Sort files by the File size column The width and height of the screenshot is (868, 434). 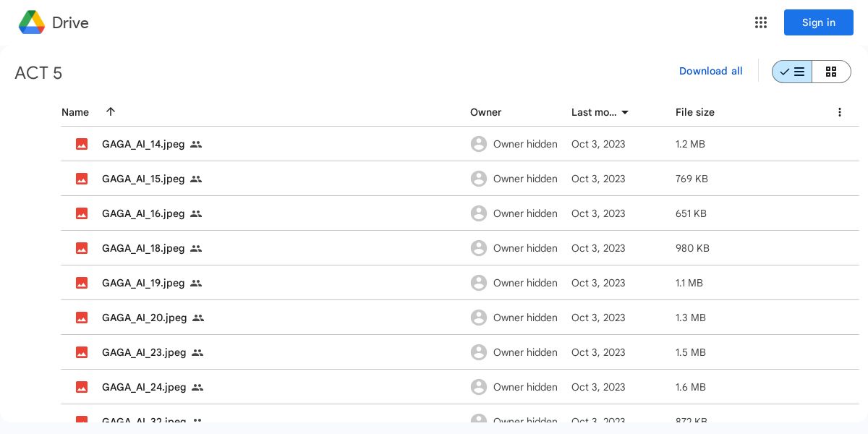pos(694,112)
